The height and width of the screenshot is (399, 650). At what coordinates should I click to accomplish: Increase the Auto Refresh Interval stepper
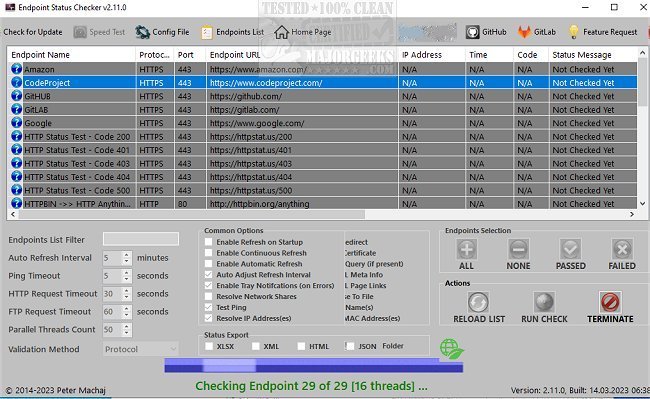point(126,254)
